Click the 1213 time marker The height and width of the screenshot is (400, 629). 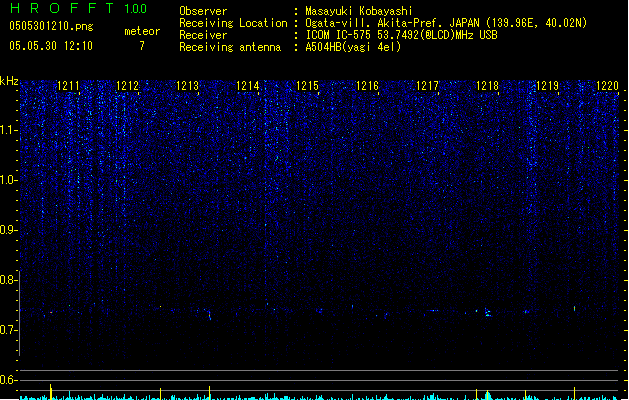tap(188, 86)
